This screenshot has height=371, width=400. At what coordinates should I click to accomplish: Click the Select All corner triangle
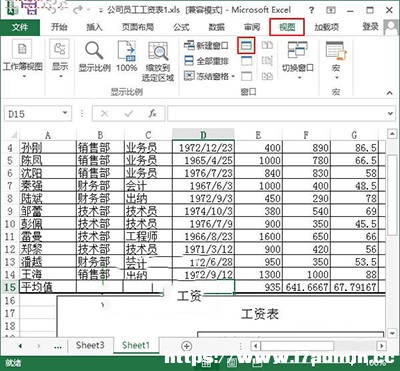pyautogui.click(x=13, y=135)
